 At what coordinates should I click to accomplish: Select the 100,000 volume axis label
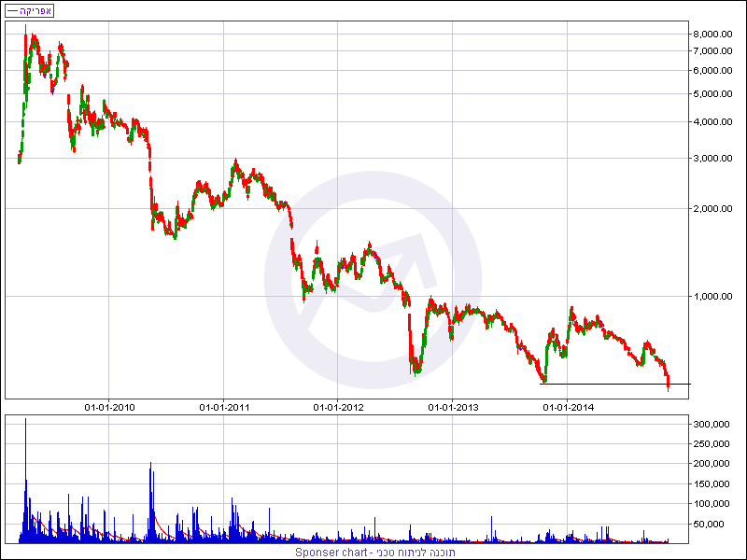[712, 503]
